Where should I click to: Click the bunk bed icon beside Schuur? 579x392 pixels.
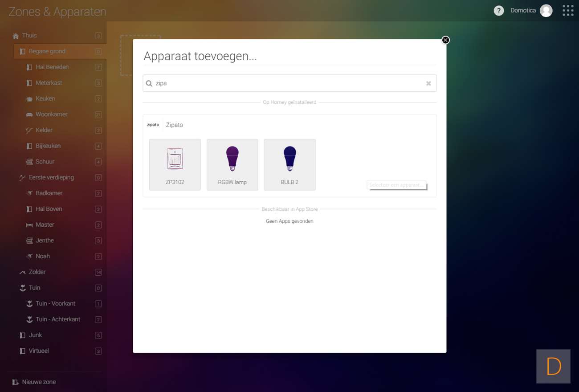(x=29, y=162)
